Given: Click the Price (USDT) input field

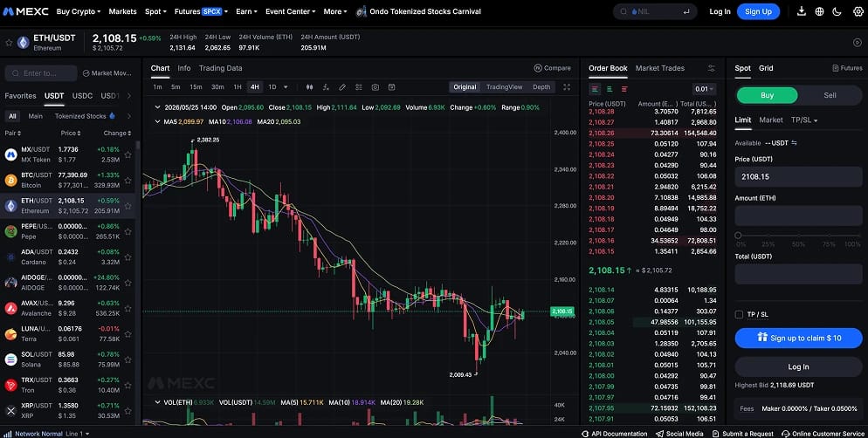Looking at the screenshot, I should [798, 176].
